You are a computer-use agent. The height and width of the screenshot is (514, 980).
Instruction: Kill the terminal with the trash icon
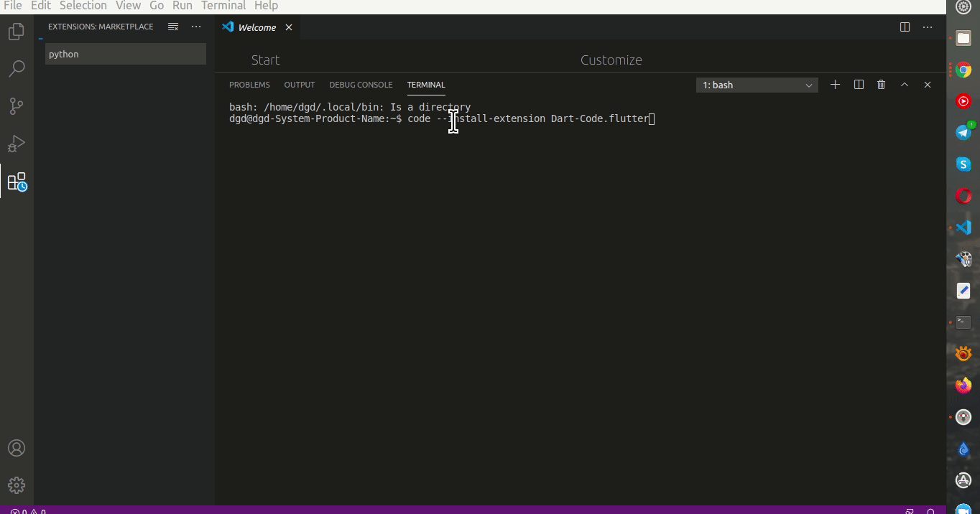(882, 85)
